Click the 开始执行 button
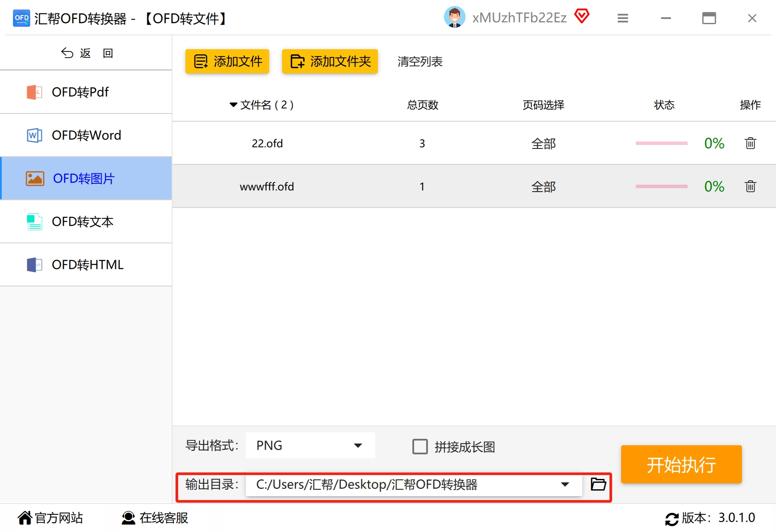 coord(681,464)
